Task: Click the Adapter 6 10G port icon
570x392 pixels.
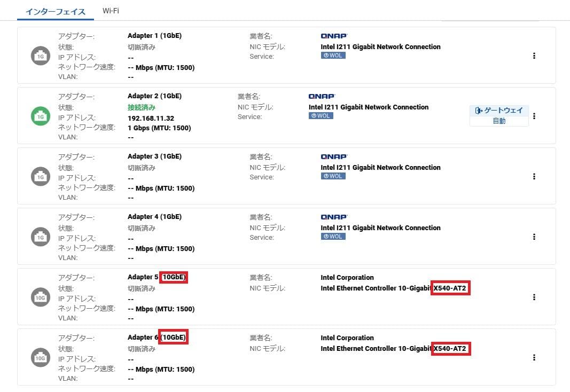Action: [40, 358]
